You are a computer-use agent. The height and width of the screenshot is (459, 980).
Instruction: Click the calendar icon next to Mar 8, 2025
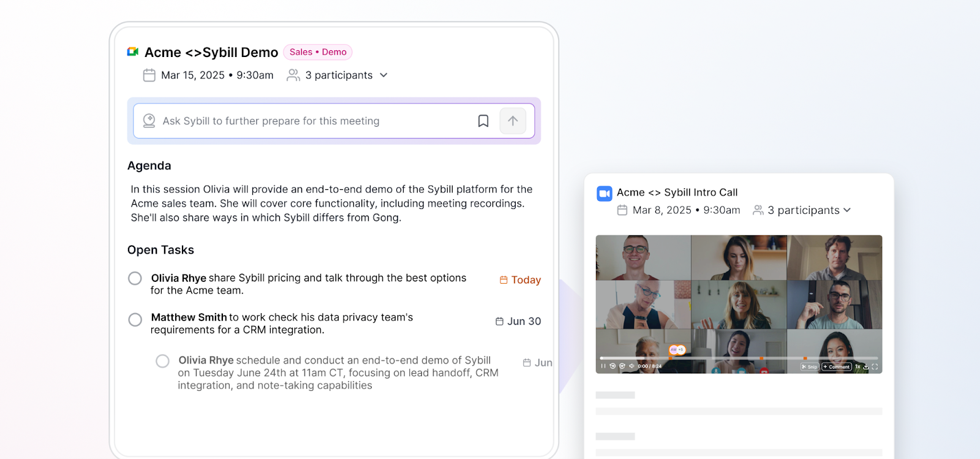(622, 210)
